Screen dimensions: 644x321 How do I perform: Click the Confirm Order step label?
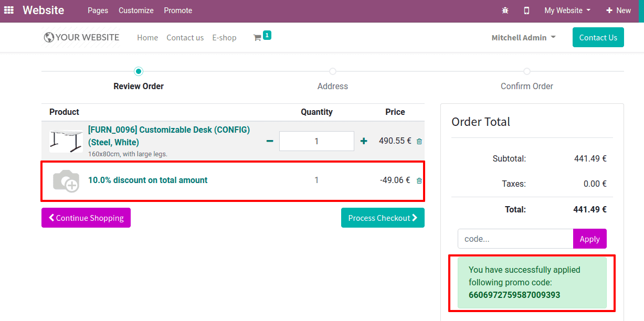(x=527, y=86)
